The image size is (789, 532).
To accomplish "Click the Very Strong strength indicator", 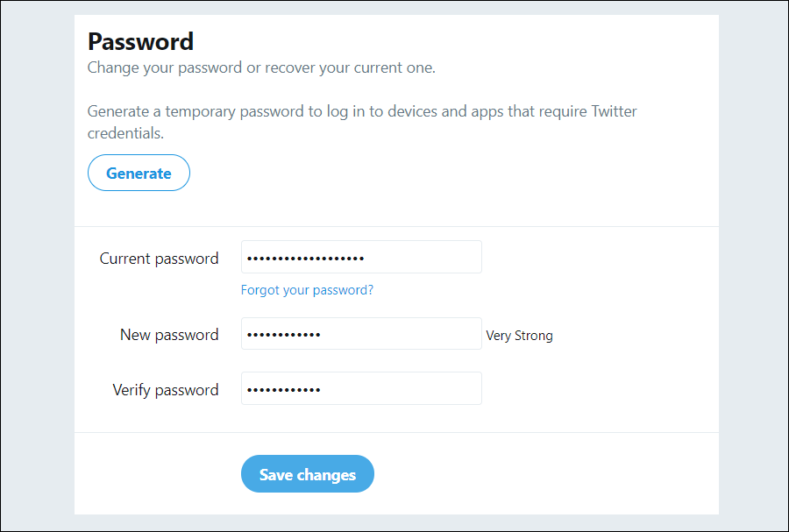I will coord(520,336).
